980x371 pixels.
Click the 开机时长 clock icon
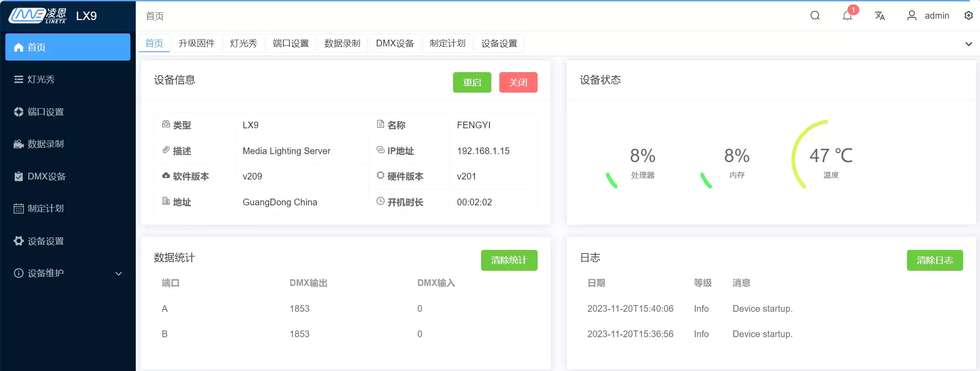tap(381, 201)
